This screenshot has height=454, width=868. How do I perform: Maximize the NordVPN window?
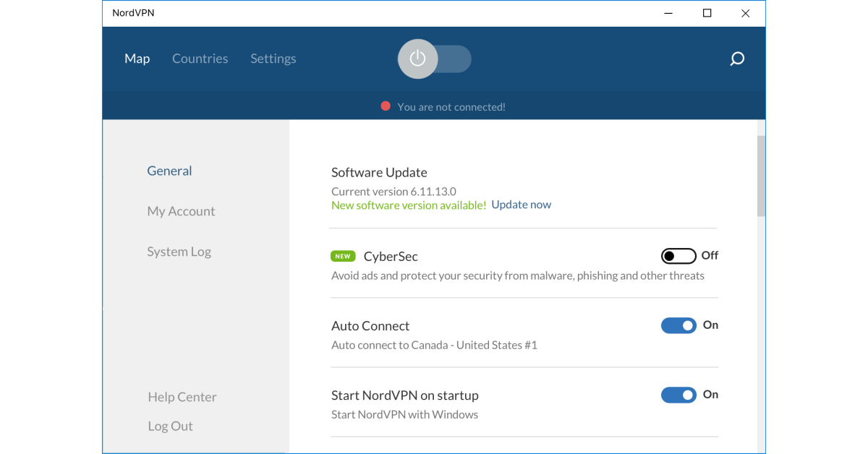point(707,13)
